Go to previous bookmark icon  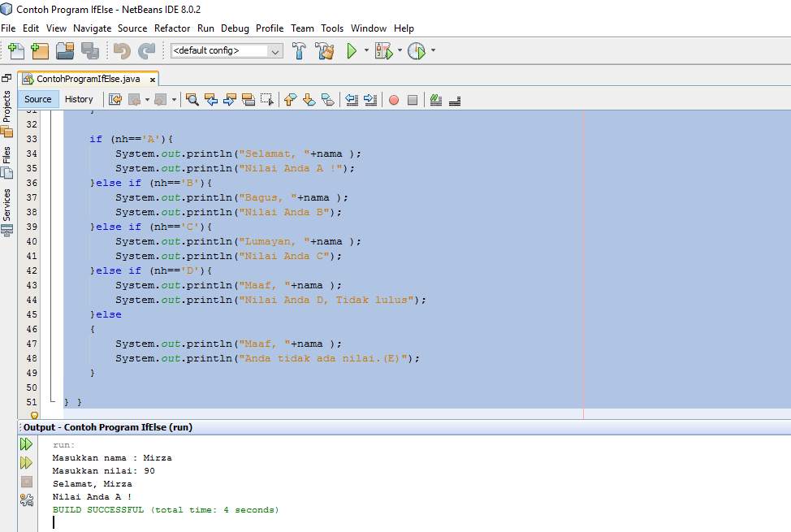[x=290, y=99]
